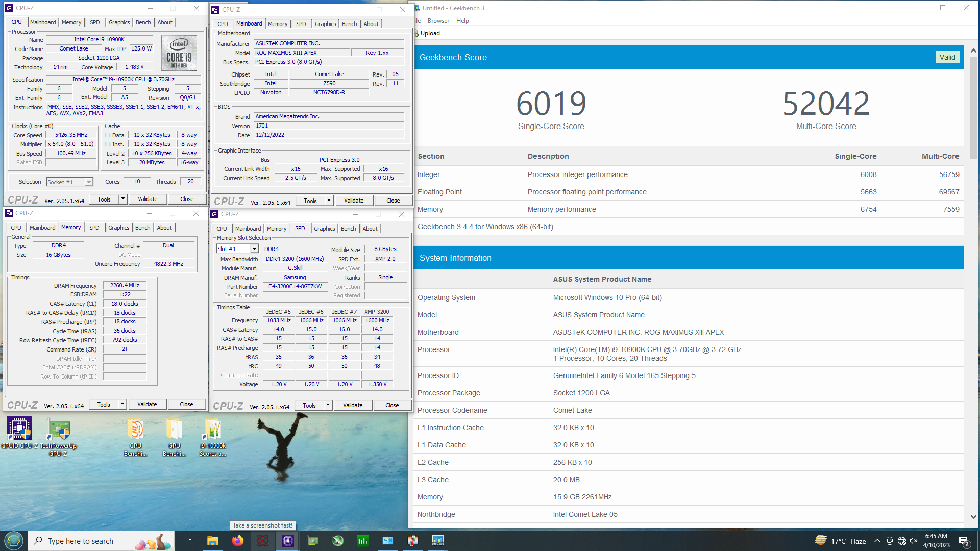Viewport: 980px width, 551px height.
Task: Click the green bar-chart taskbar icon
Action: click(x=362, y=541)
